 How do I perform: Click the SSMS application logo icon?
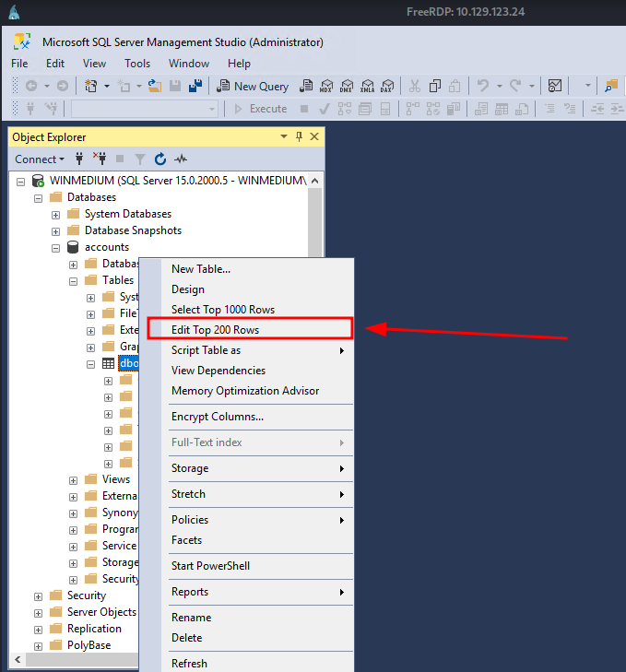[x=22, y=41]
